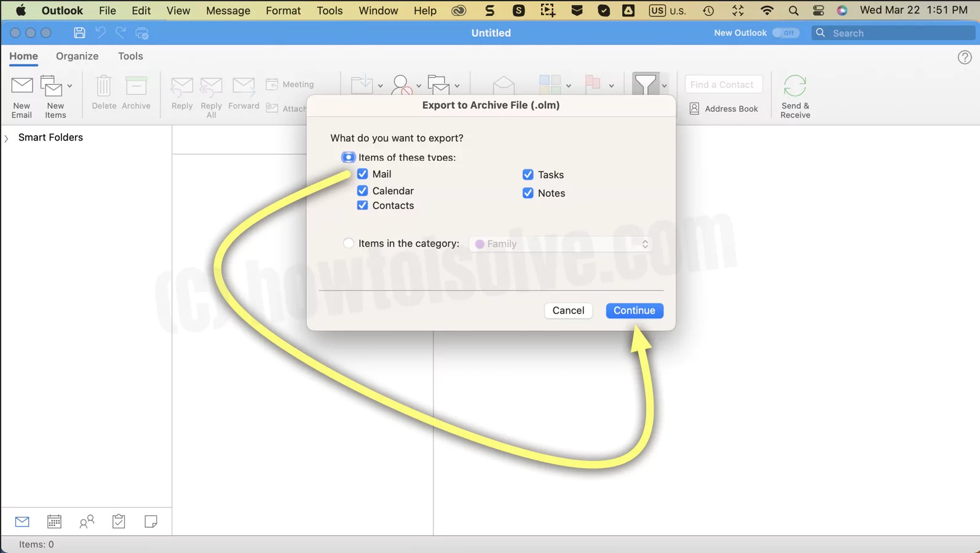Click the Meeting button
Viewport: 980px width, 553px height.
(290, 84)
